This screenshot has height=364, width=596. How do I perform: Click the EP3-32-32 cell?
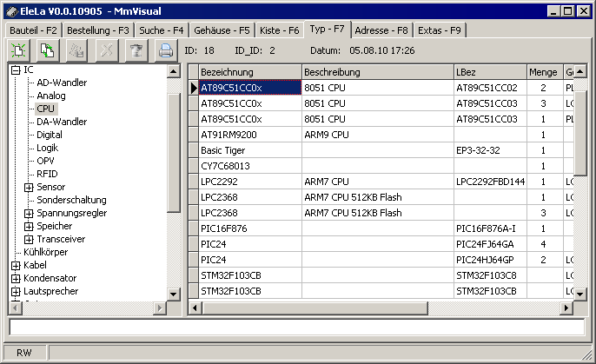click(x=490, y=150)
